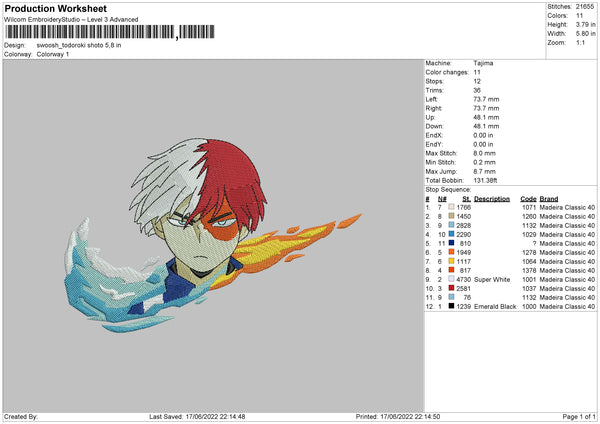Click the question mark code in row 5
This screenshot has width=600, height=424.
534,244
